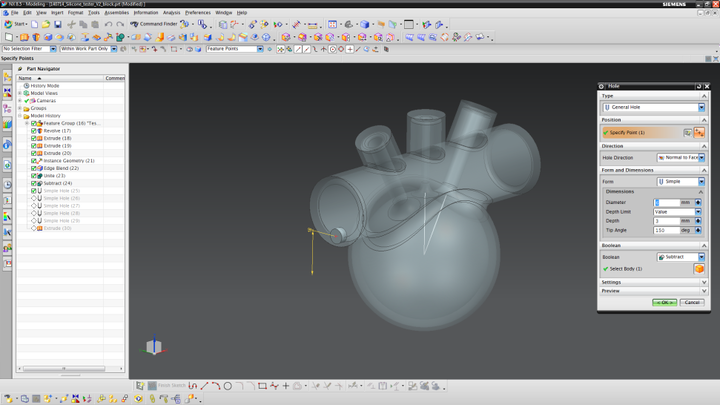Uncheck the Unite (23) checkbox
The image size is (720, 405).
34,176
